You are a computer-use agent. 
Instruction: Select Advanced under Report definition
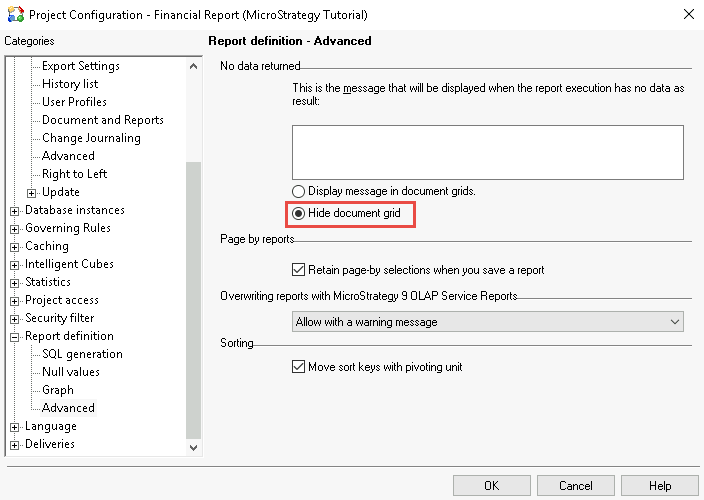[68, 408]
